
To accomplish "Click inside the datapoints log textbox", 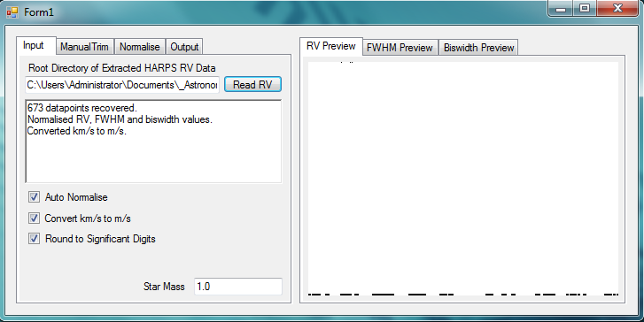I will [x=153, y=142].
